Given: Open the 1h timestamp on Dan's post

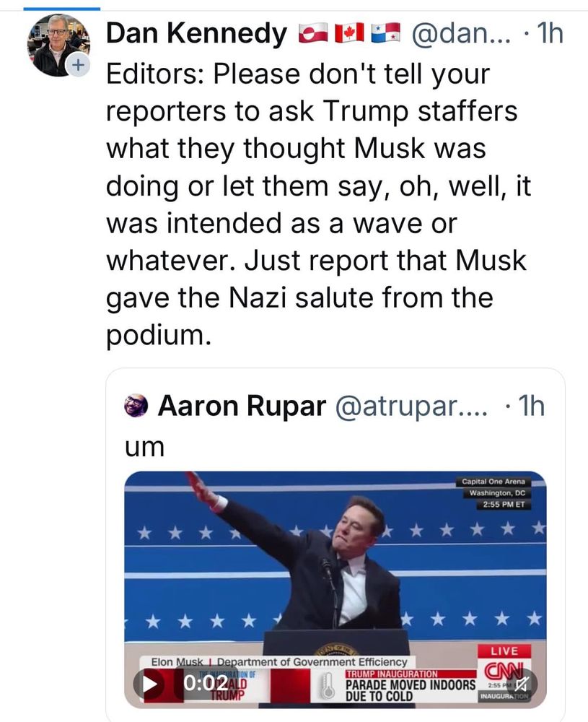Looking at the screenshot, I should click(550, 33).
